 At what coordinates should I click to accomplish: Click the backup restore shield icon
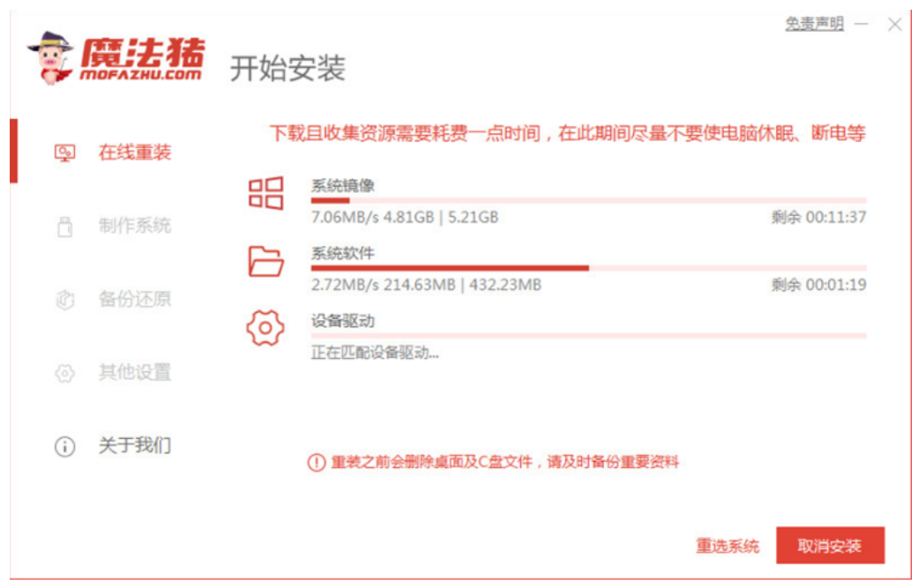[64, 300]
